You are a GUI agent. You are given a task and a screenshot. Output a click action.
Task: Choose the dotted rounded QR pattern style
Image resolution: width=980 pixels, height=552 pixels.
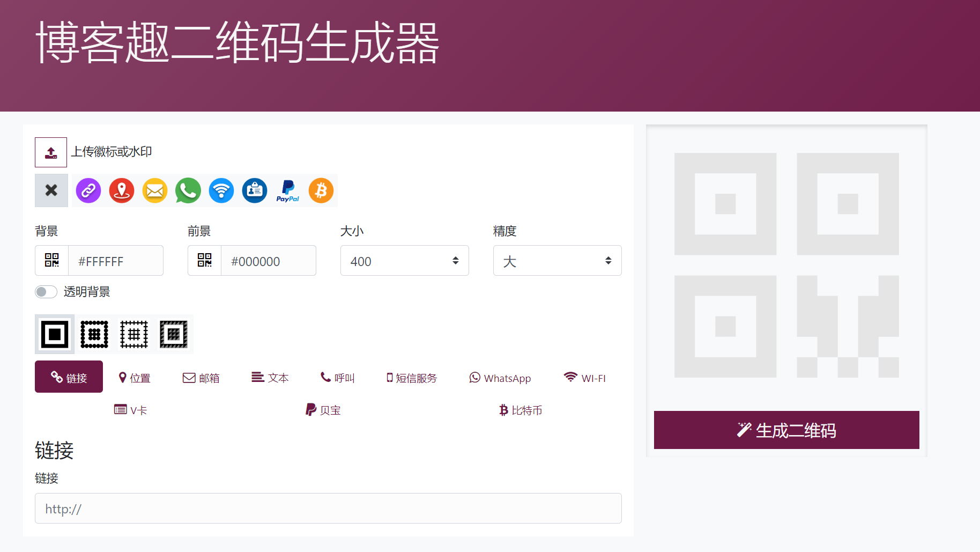(x=94, y=334)
